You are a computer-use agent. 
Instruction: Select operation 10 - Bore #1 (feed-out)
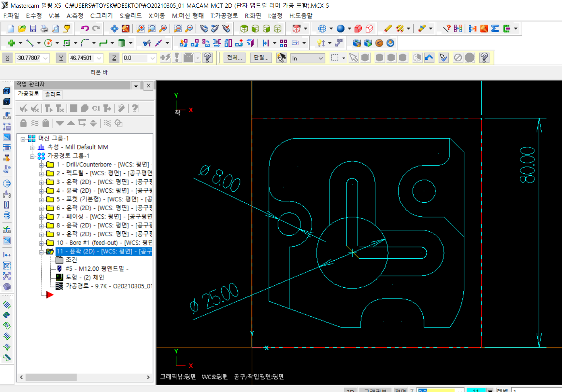(104, 243)
